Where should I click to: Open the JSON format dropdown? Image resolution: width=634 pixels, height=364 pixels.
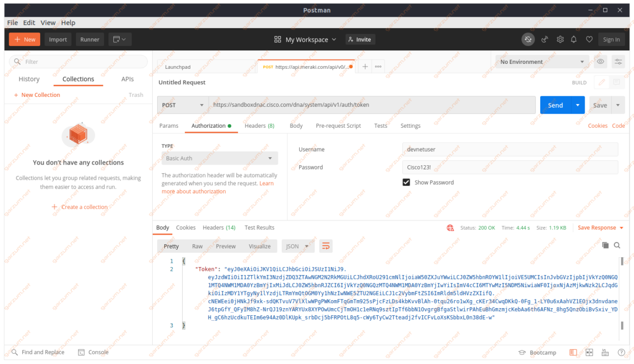pos(297,245)
